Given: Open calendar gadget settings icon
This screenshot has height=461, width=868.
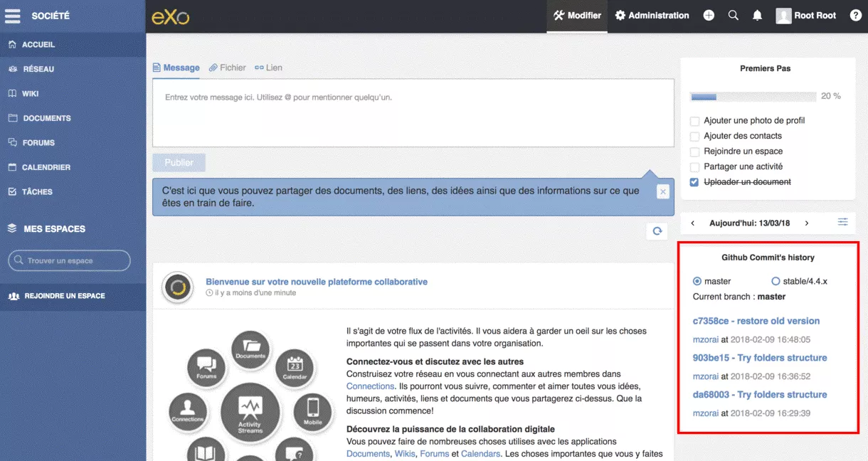Looking at the screenshot, I should point(842,222).
